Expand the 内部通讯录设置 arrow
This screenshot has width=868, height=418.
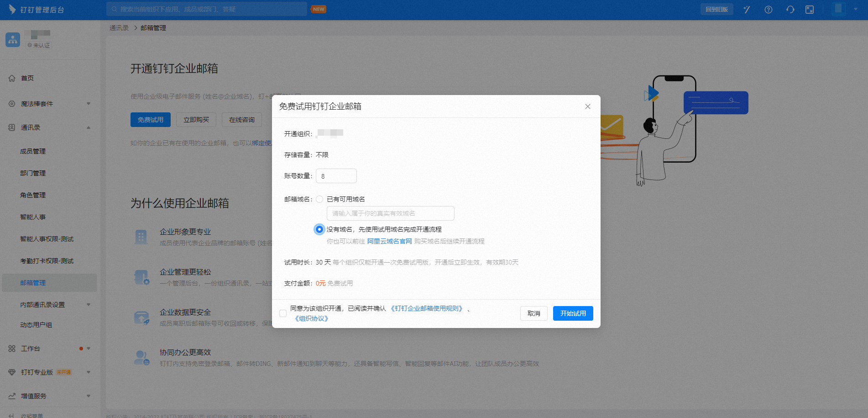click(89, 305)
